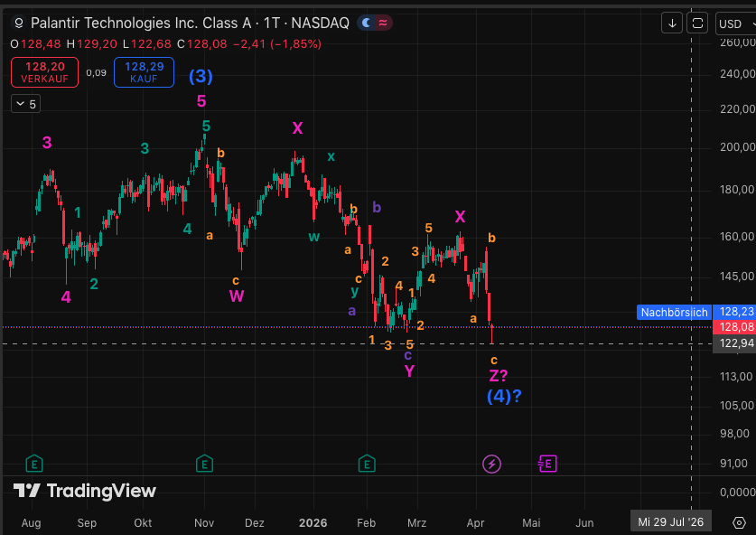The image size is (756, 535).
Task: Click the blue KAUF 128,29 buy button
Action: (x=144, y=71)
